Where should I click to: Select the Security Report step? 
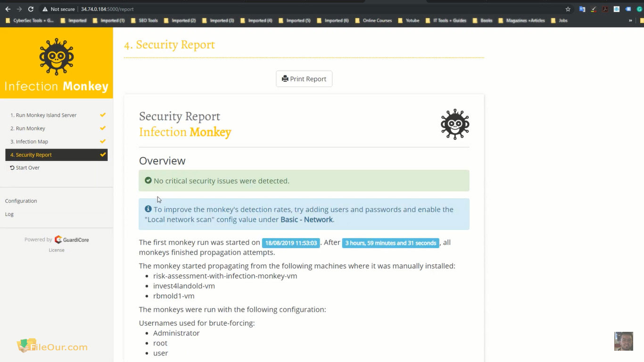tap(57, 155)
